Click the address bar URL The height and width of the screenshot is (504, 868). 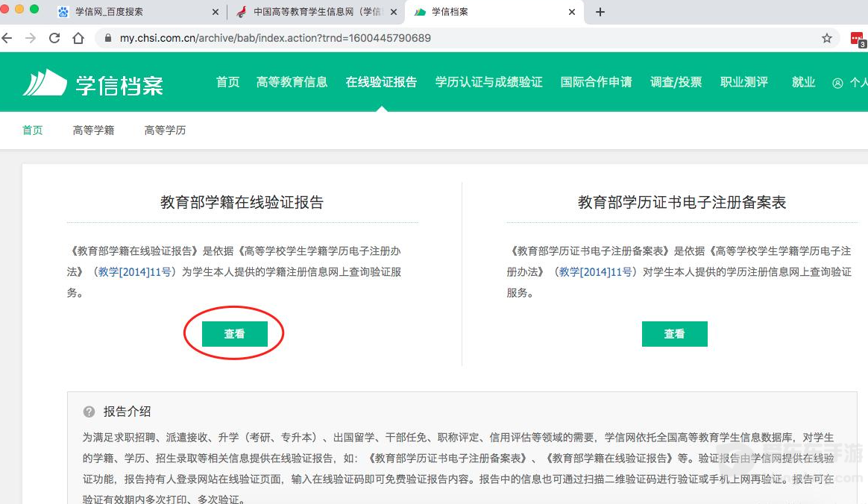[x=275, y=38]
